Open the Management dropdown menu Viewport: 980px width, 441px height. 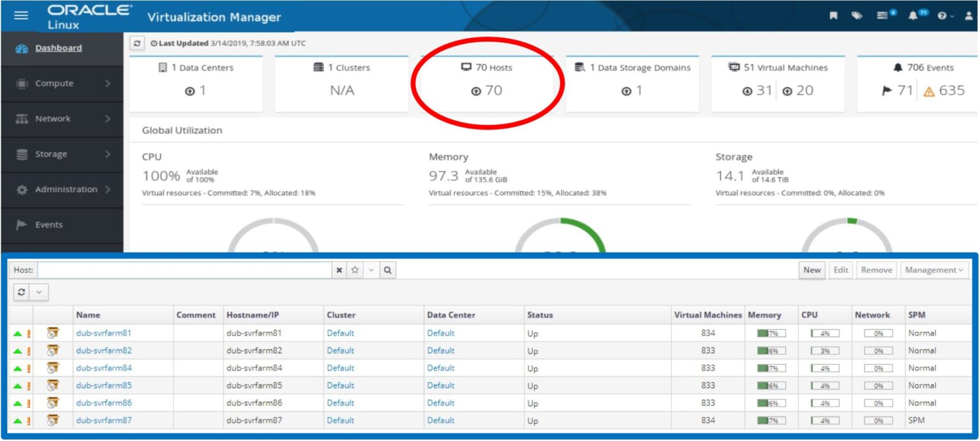934,269
